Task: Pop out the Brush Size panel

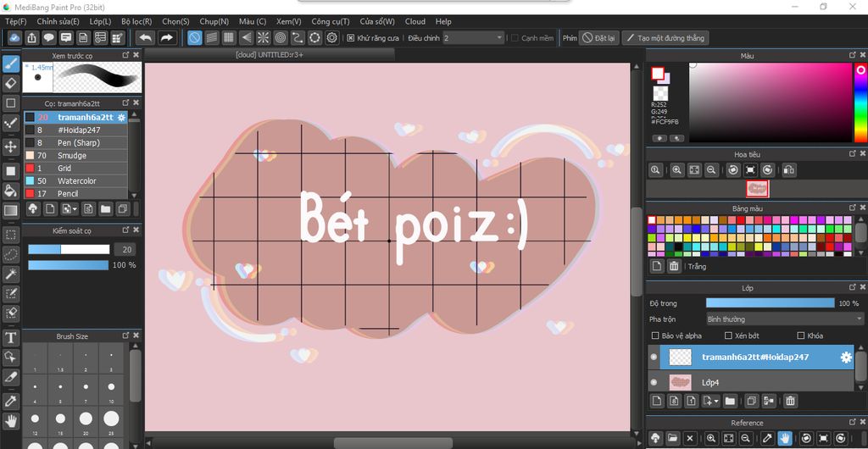Action: 125,335
